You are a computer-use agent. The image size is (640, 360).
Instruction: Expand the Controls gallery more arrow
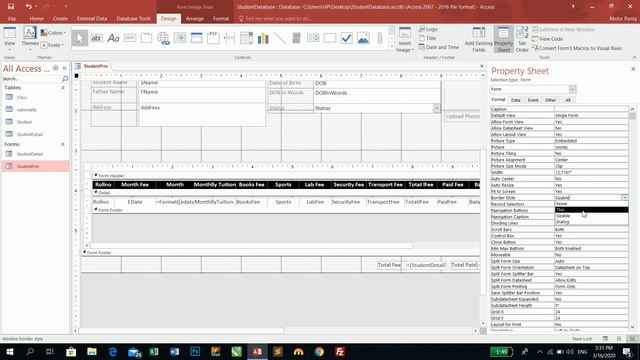pos(392,47)
